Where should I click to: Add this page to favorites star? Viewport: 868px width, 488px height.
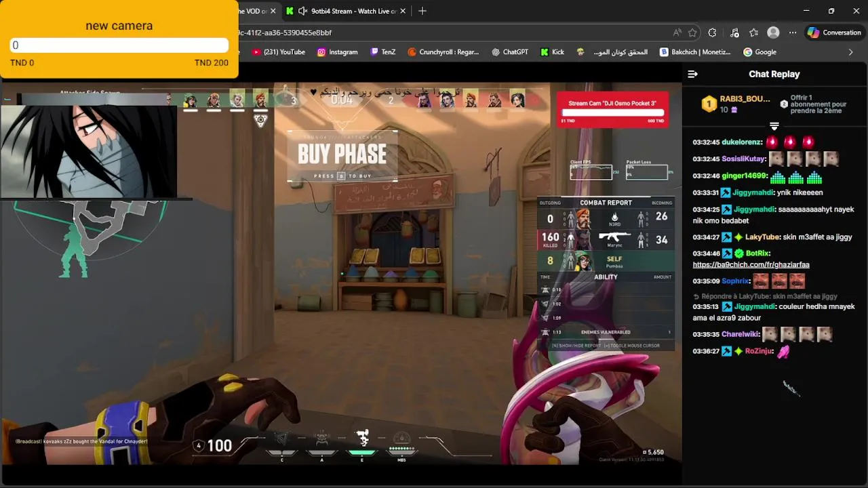click(692, 33)
